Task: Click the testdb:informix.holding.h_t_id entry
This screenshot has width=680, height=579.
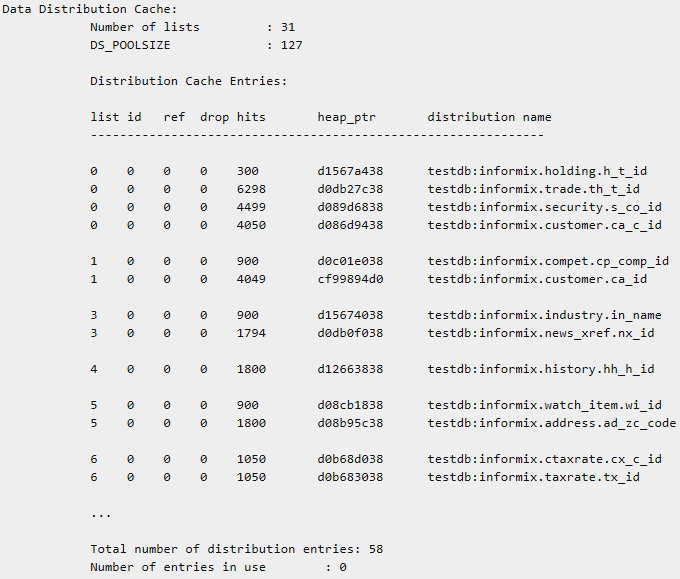Action: (536, 171)
